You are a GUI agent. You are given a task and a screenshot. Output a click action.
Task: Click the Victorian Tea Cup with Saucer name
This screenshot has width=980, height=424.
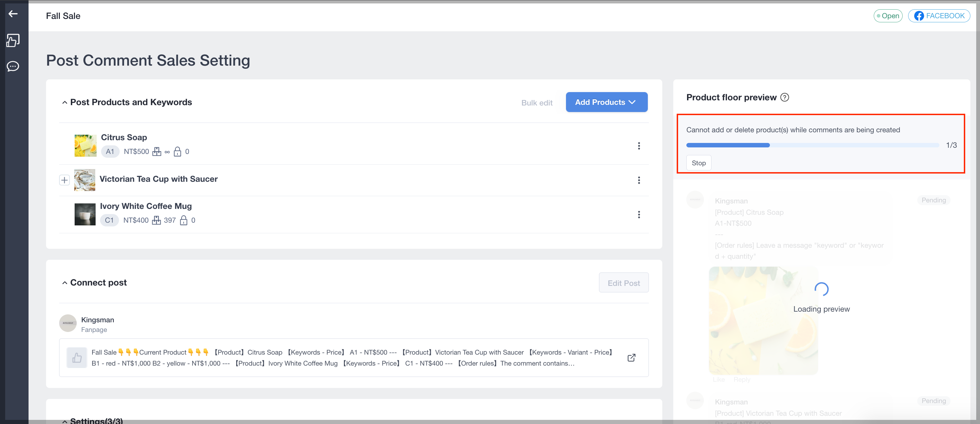point(158,179)
